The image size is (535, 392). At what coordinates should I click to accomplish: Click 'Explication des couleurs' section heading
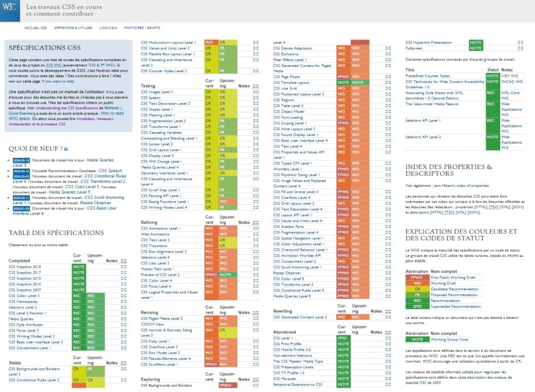pyautogui.click(x=461, y=235)
